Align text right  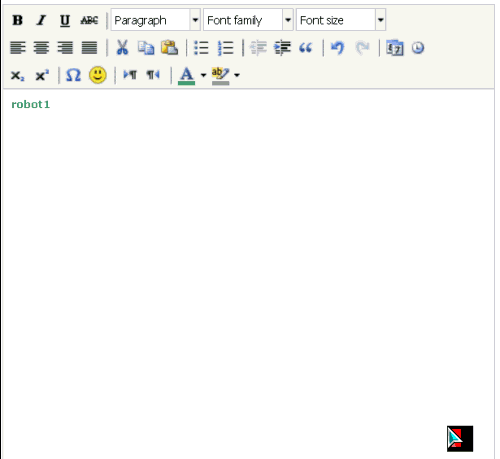tap(65, 48)
